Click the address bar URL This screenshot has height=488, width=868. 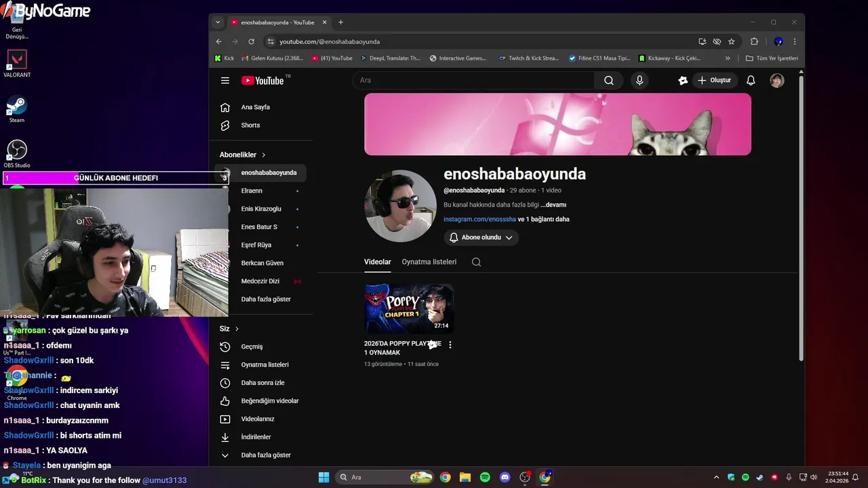pos(330,41)
